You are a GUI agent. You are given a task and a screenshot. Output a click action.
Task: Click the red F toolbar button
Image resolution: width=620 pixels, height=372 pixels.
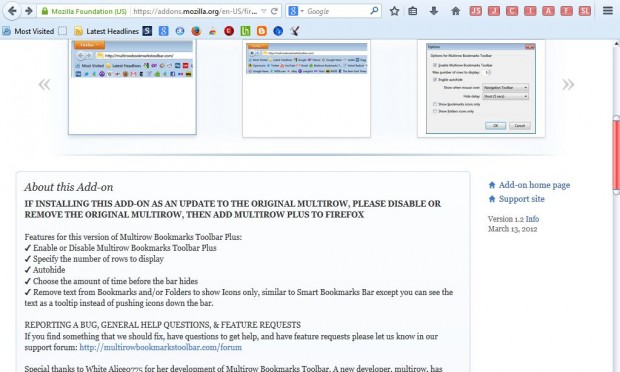(x=566, y=11)
